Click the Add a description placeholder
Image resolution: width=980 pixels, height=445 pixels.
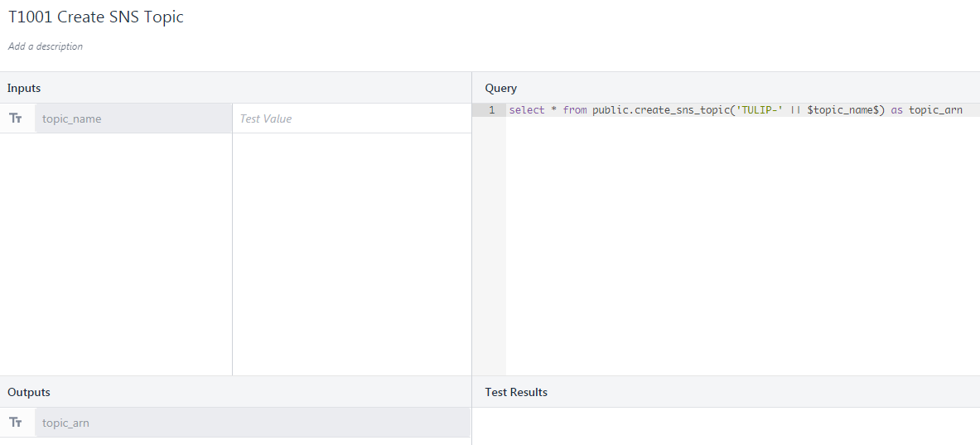(x=46, y=46)
